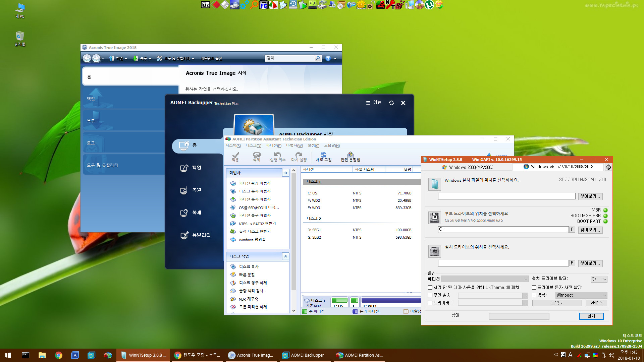Open Acronis 복구 toolbar dropdown

[142, 58]
